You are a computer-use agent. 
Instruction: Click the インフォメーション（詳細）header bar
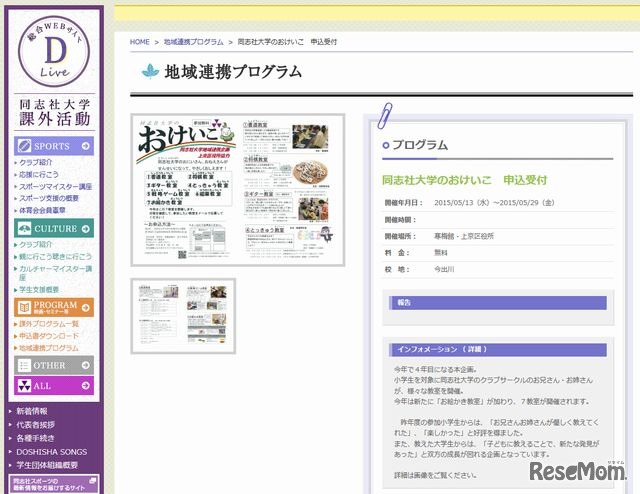click(x=498, y=349)
